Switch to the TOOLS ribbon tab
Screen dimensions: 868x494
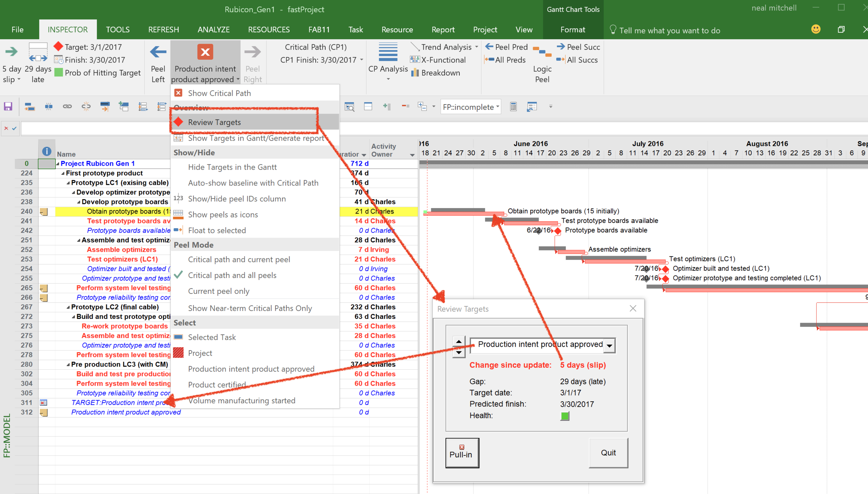point(118,30)
